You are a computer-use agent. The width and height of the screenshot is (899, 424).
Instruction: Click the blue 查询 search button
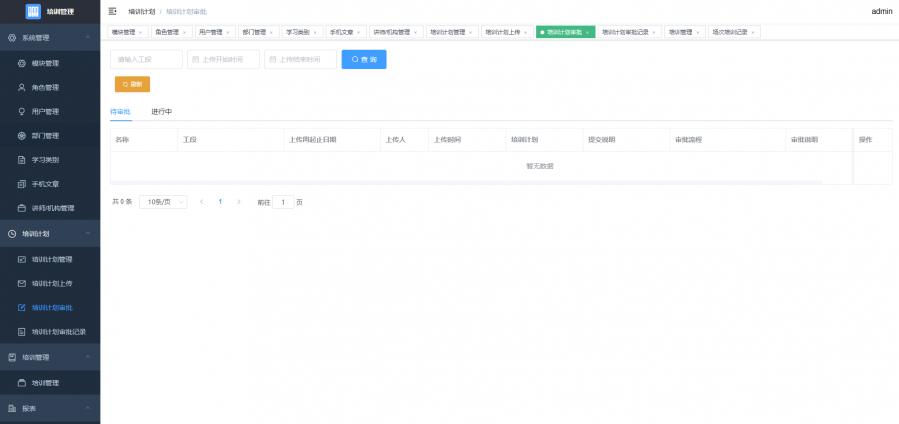[x=364, y=60]
